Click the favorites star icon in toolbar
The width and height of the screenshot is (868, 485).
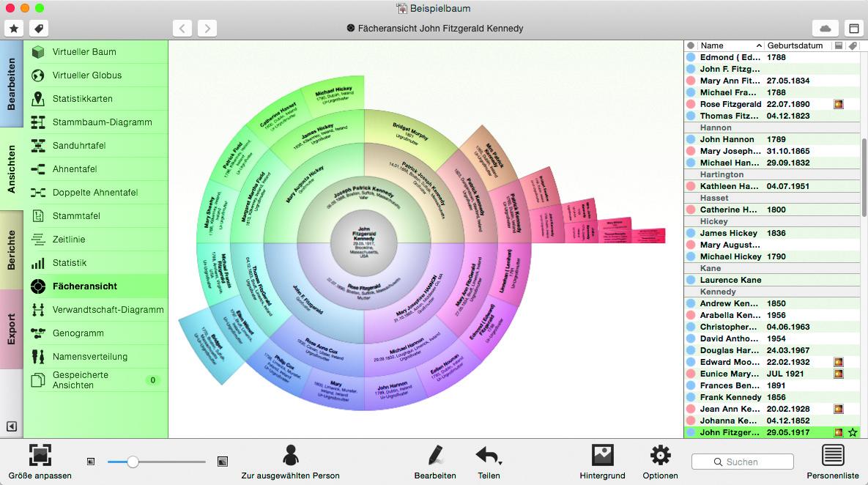tap(14, 29)
